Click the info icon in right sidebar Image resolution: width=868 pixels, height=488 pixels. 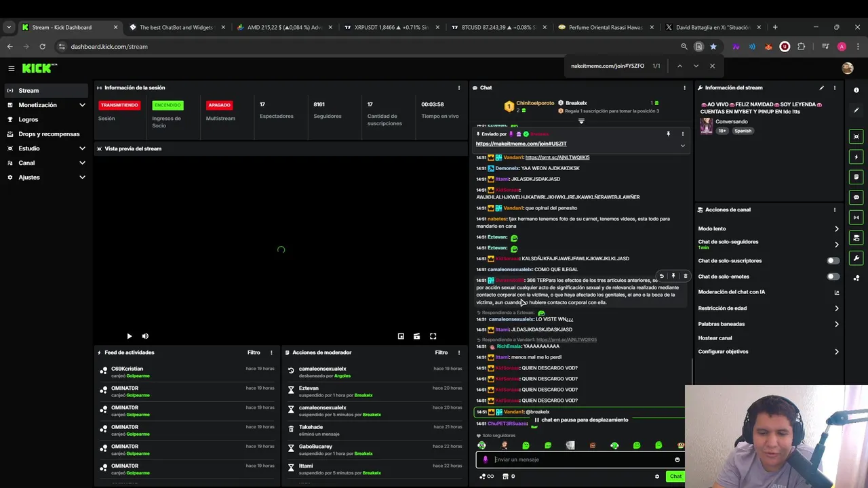coord(856,90)
